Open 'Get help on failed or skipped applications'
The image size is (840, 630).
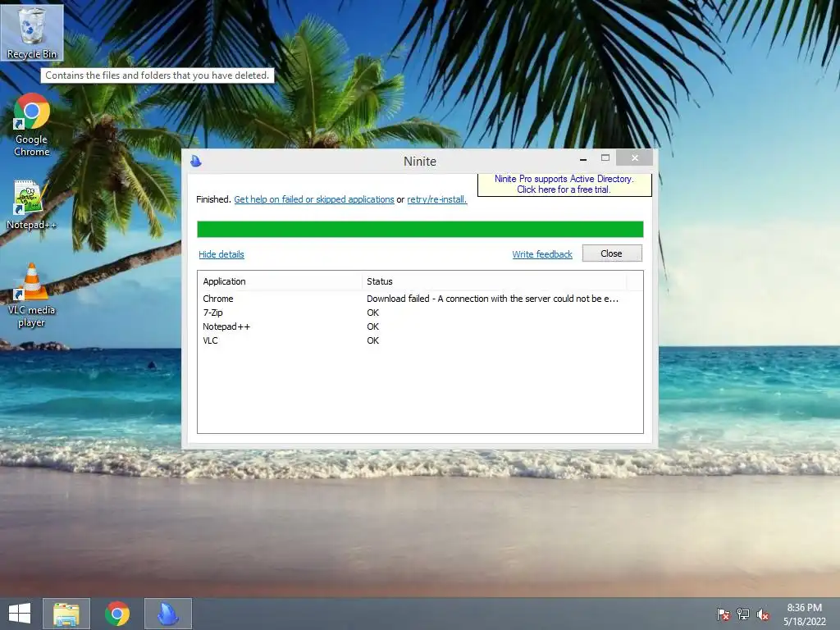point(314,199)
